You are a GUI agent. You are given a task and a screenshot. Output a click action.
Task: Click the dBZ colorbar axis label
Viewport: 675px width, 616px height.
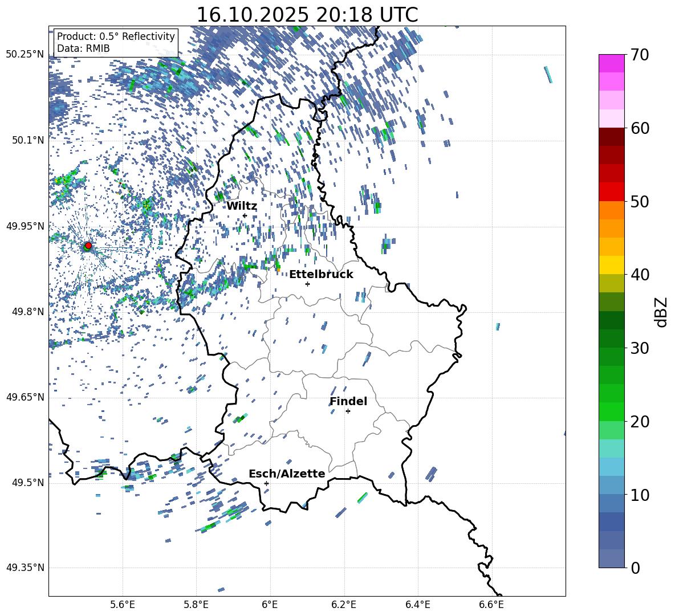click(x=661, y=312)
